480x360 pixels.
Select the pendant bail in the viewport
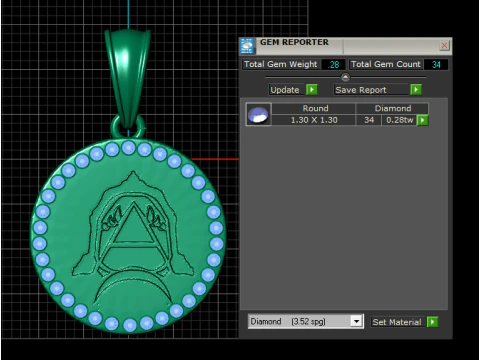pos(128,77)
